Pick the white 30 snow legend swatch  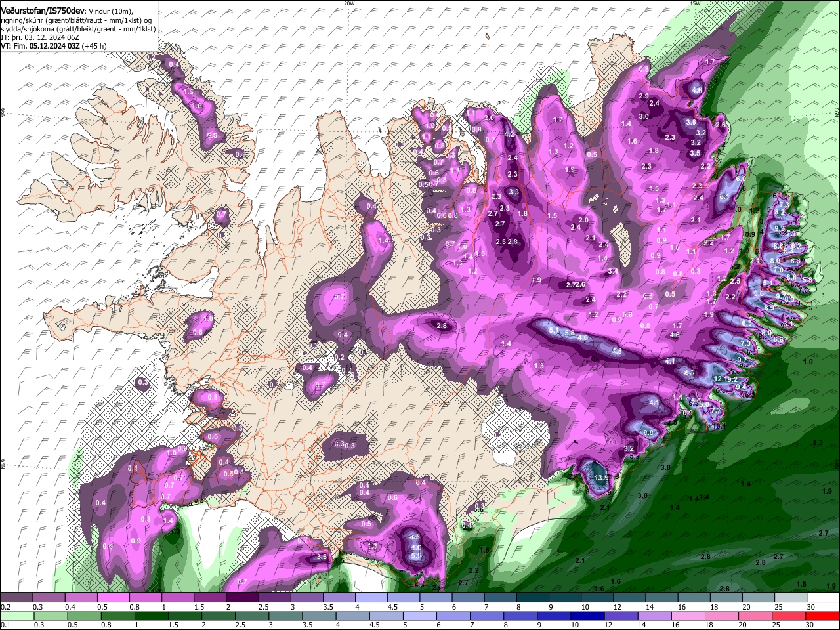point(823,598)
